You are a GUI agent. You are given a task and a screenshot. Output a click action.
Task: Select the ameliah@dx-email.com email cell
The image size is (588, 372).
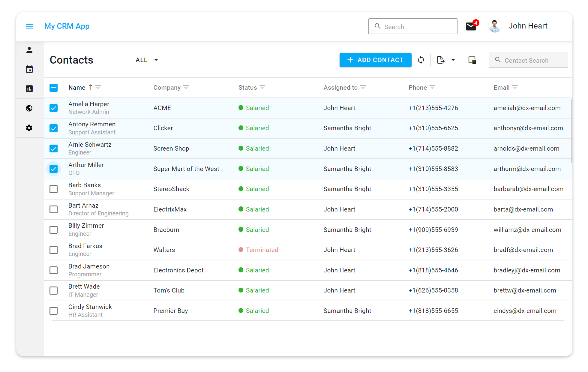(527, 108)
